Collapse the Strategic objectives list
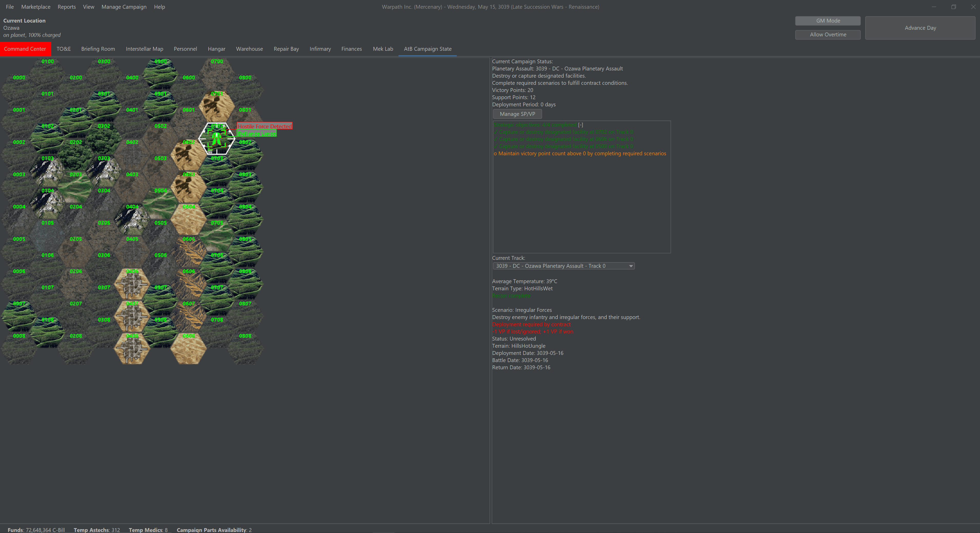 581,125
